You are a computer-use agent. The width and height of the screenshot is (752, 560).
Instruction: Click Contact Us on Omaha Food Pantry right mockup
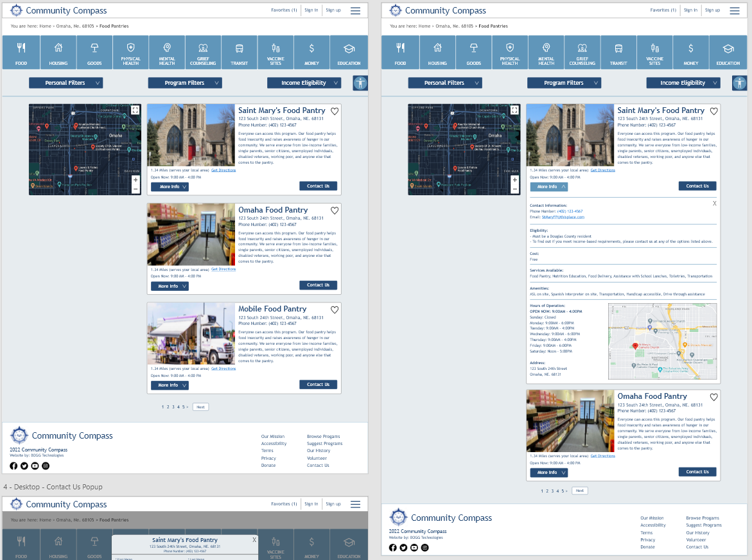[x=697, y=472]
